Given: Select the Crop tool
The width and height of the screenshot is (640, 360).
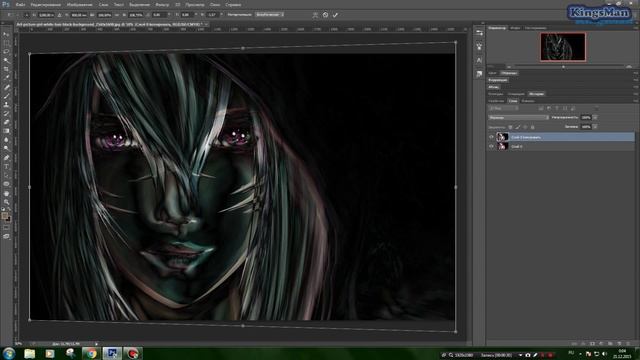Looking at the screenshot, I should 6,69.
